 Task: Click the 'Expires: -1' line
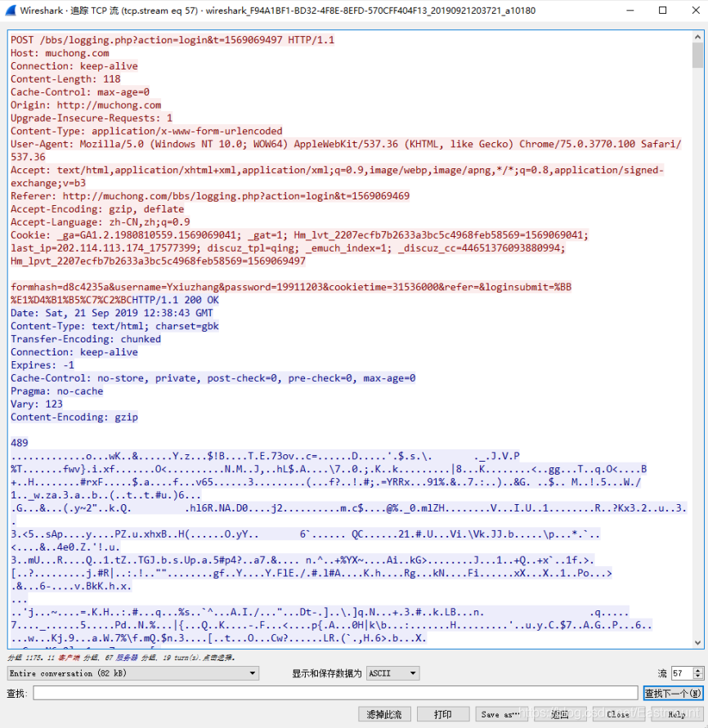[43, 365]
